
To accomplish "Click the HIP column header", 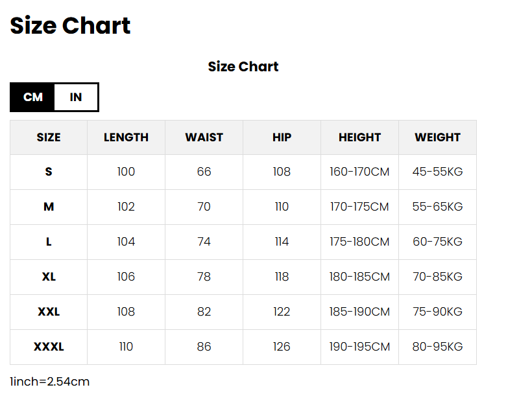I will point(282,137).
